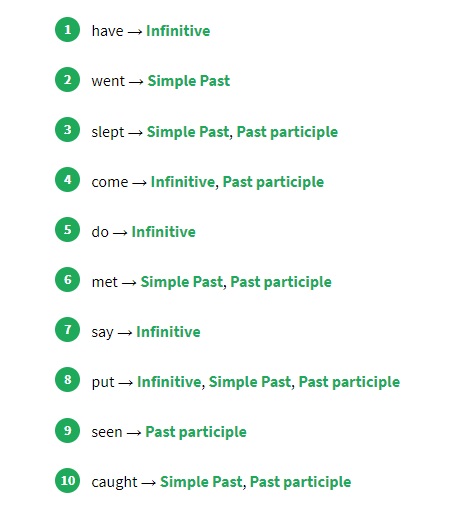Click the word do in item five
The image size is (460, 512).
(100, 232)
